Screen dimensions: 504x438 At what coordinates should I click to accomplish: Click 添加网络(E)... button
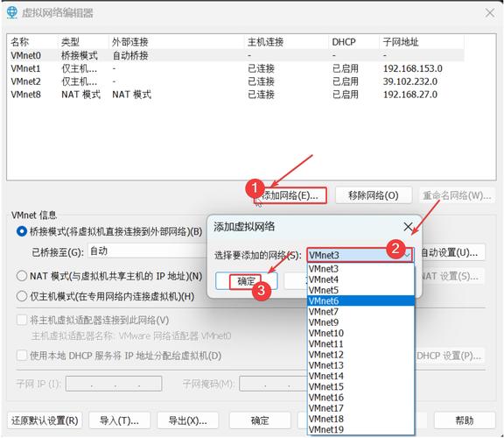coord(290,195)
